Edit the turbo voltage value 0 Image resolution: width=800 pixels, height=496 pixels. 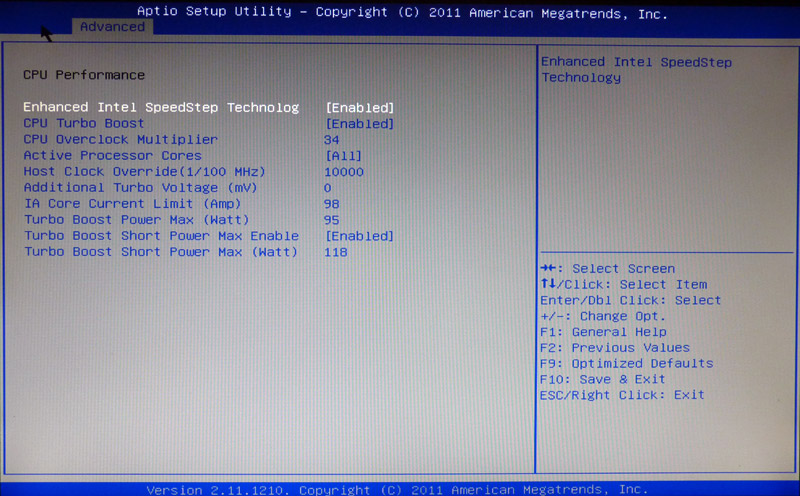[x=328, y=188]
